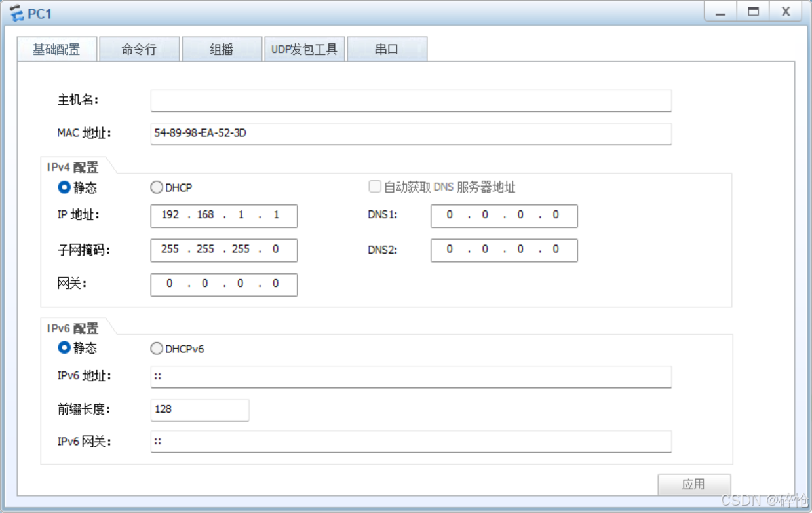Click the 子网掩码 field 255.255.255.0
This screenshot has width=812, height=513.
224,250
